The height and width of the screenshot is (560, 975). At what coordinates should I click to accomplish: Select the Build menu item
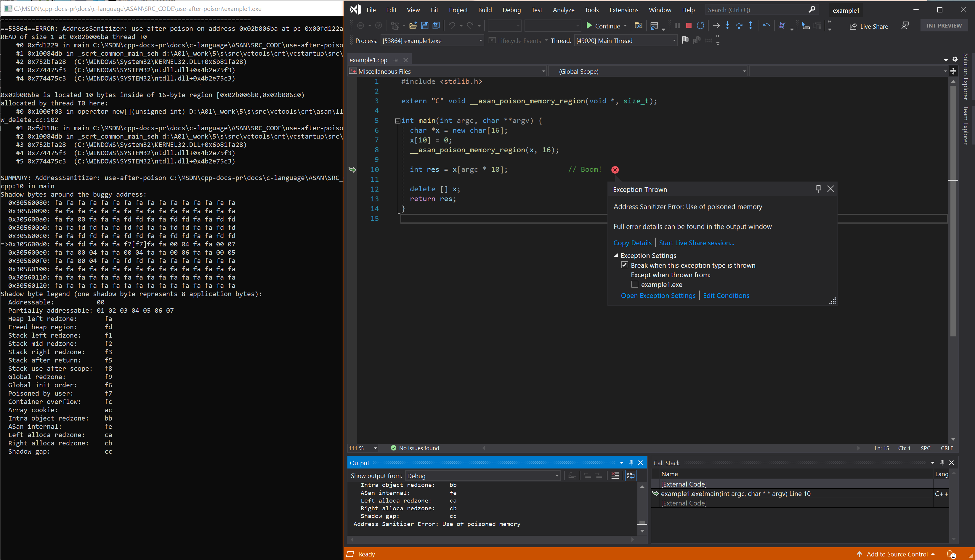click(x=485, y=9)
